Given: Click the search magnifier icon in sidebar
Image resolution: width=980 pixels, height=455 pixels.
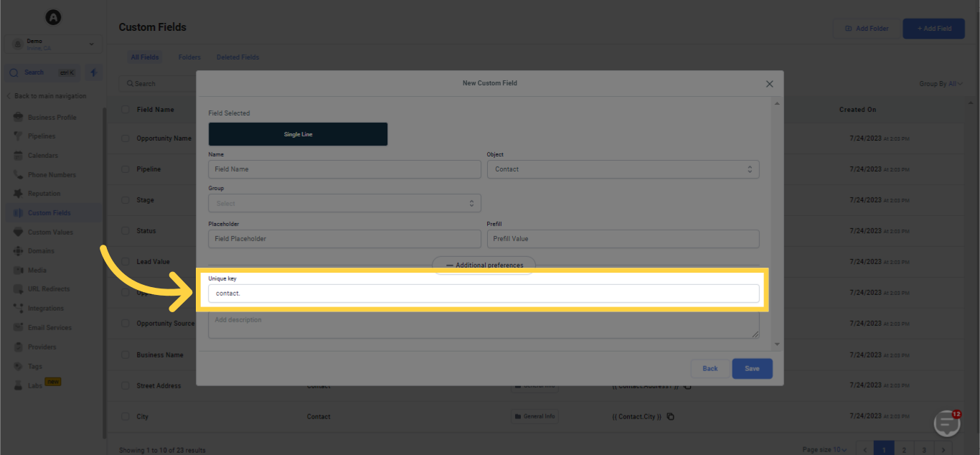Looking at the screenshot, I should click(14, 72).
